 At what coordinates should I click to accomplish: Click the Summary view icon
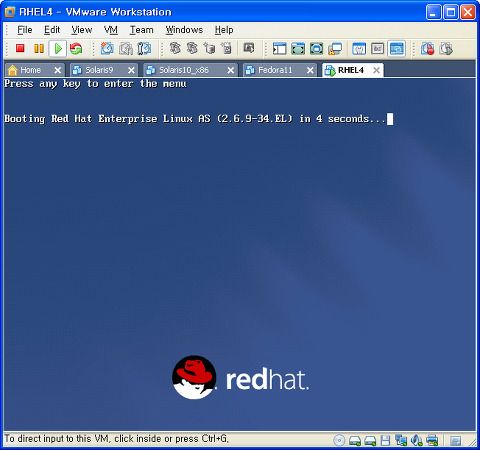tap(359, 49)
